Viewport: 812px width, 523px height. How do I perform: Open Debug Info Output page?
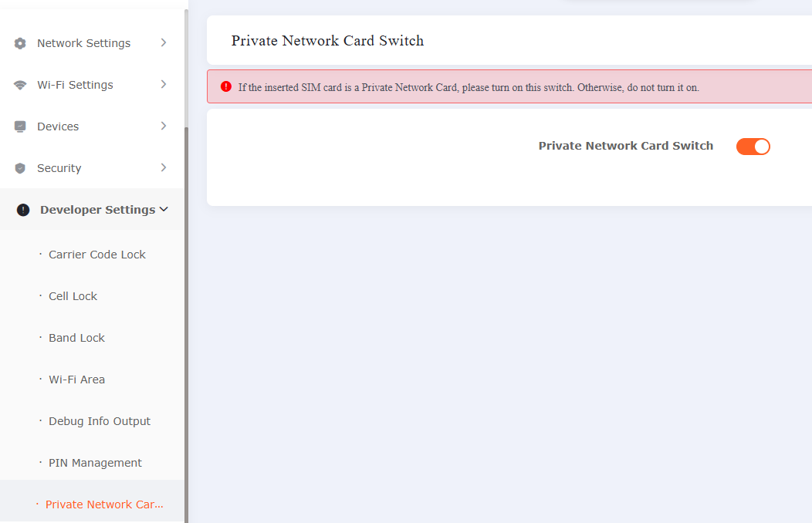point(99,421)
